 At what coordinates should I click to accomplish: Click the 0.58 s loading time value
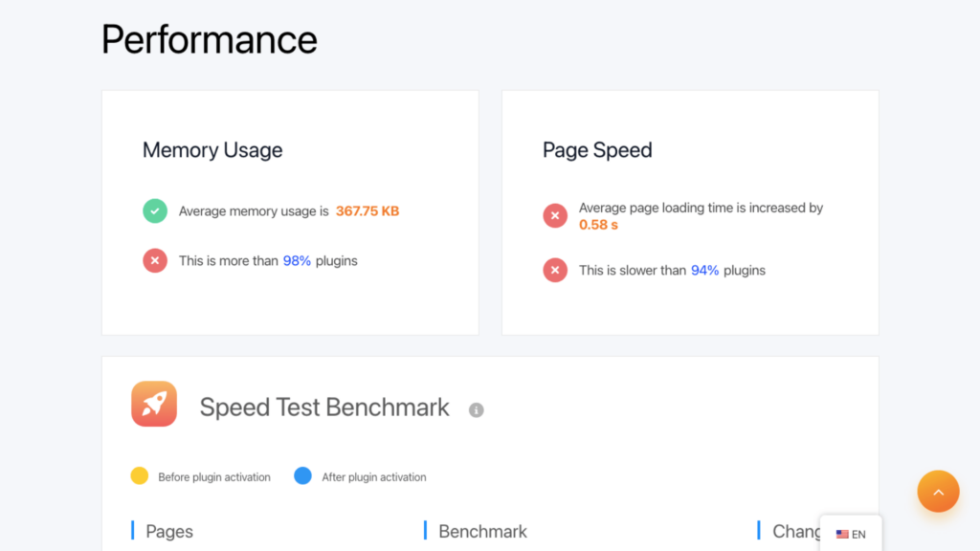[598, 225]
